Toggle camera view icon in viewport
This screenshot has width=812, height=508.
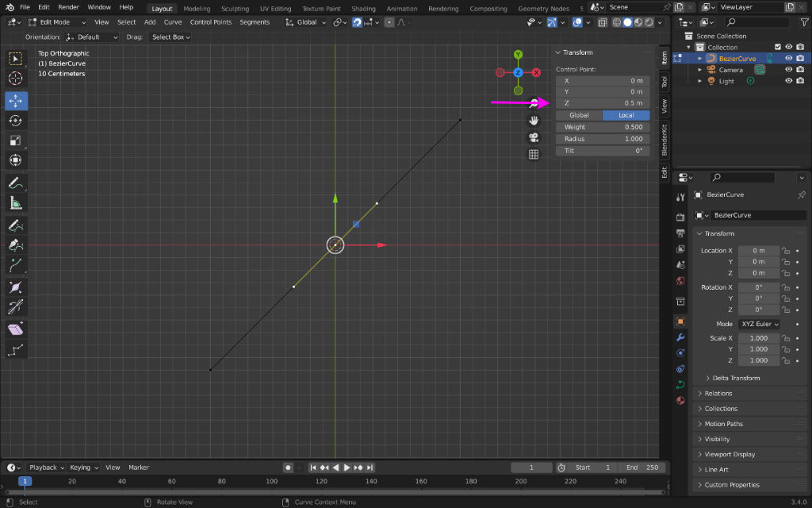tap(534, 137)
